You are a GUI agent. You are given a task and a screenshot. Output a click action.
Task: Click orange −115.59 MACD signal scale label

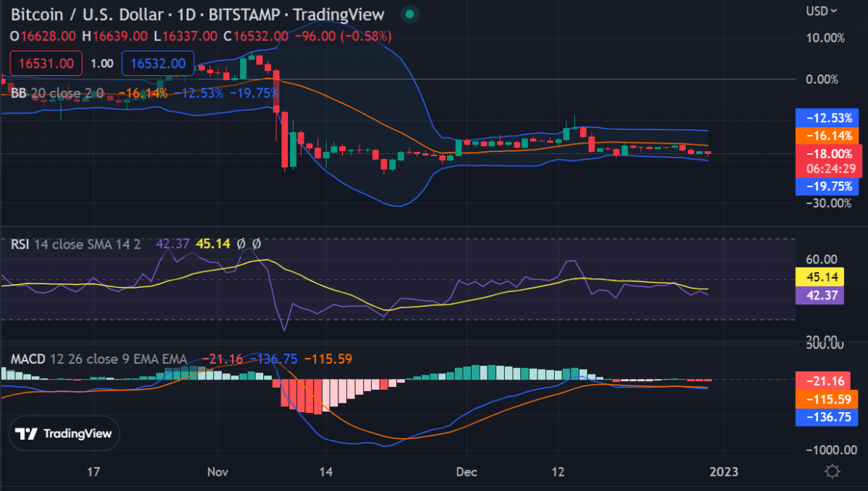pyautogui.click(x=828, y=399)
